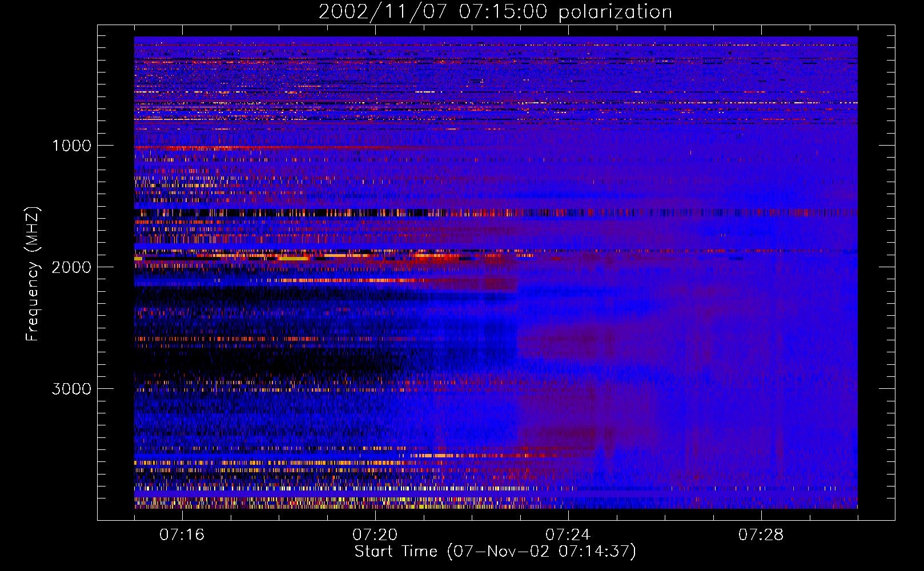Viewport: 924px width, 571px height.
Task: Click the 1000 frequency tick label
Action: (x=71, y=146)
